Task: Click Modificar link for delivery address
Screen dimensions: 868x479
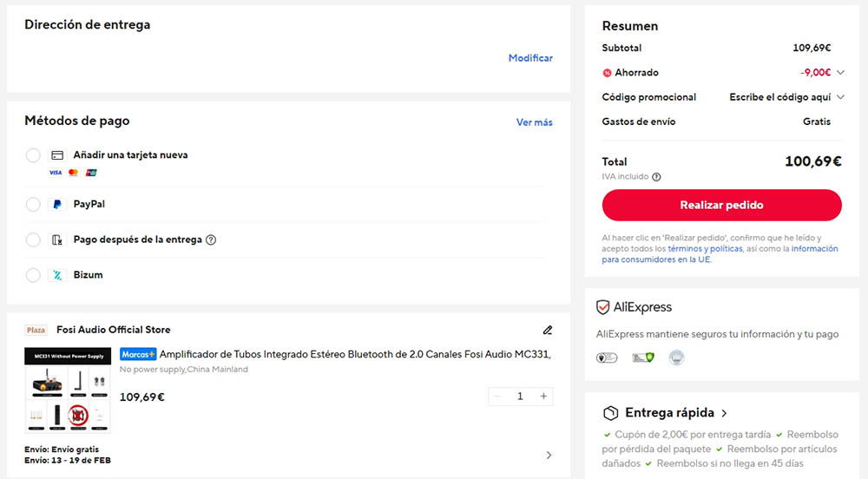Action: click(x=530, y=58)
